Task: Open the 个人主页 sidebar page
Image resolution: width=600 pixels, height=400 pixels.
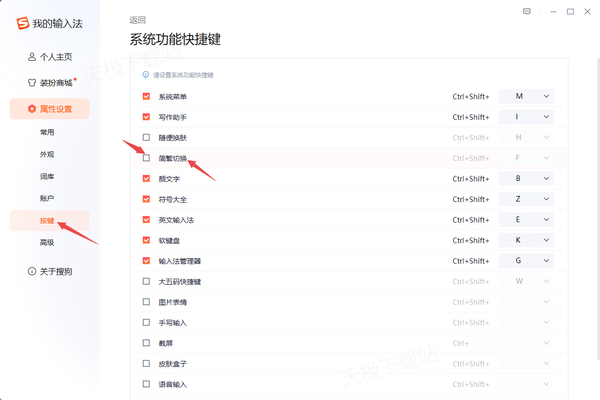Action: click(x=50, y=57)
